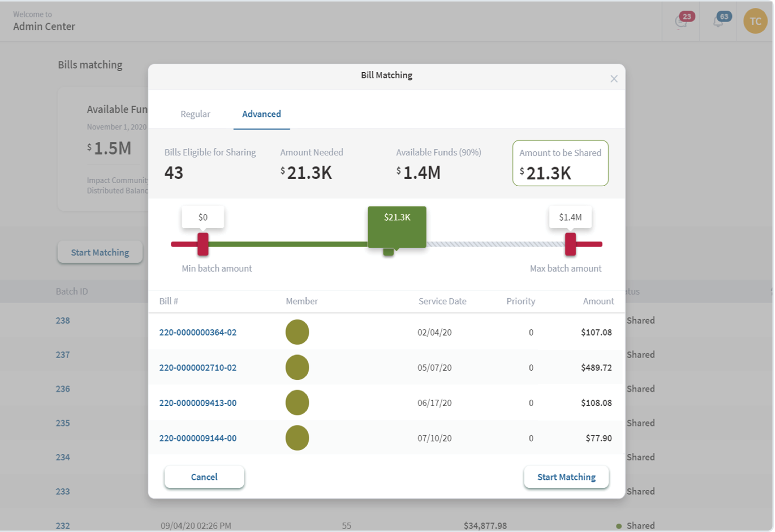Click the $34,877.98 amount in batch 232 row
This screenshot has width=775, height=532.
485,526
